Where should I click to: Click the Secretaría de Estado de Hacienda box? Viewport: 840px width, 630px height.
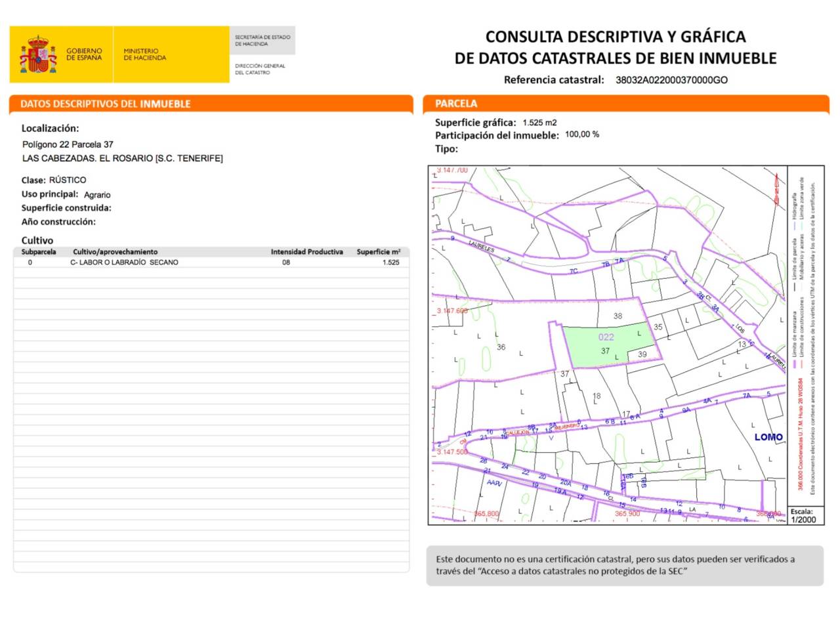262,41
